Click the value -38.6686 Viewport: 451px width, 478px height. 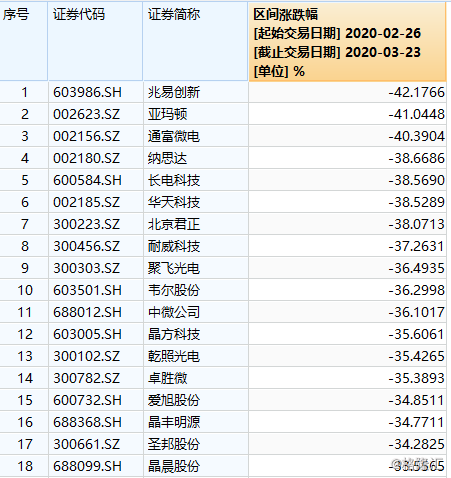(x=417, y=158)
